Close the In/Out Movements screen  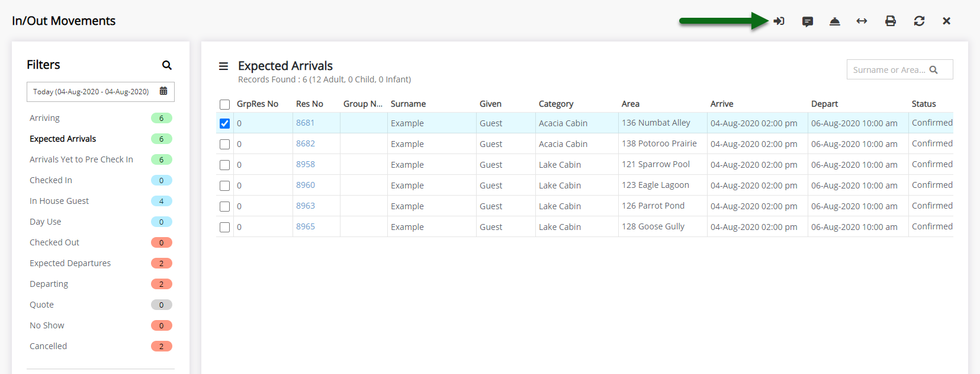pyautogui.click(x=946, y=21)
